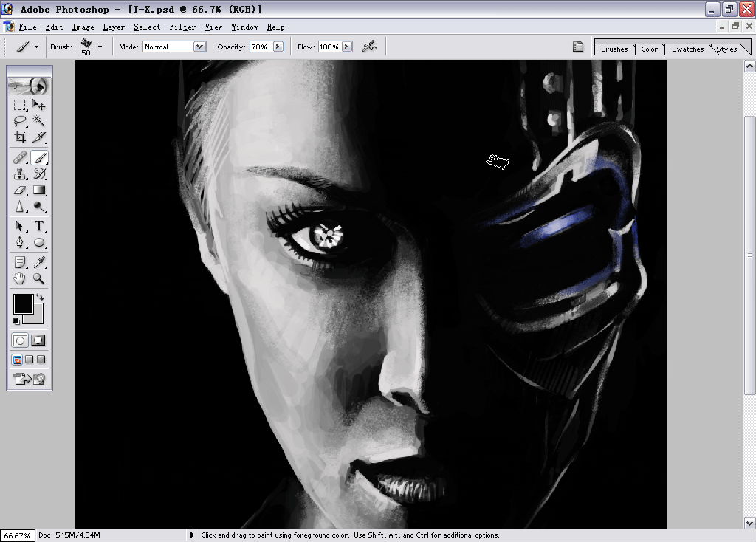Screen dimensions: 756x542
Task: Open the Opacity slider arrow
Action: click(x=278, y=47)
